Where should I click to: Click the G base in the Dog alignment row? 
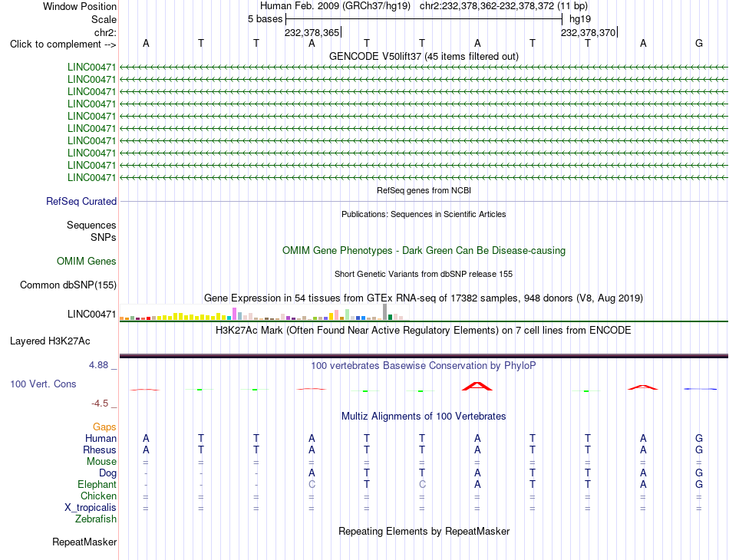pyautogui.click(x=699, y=473)
